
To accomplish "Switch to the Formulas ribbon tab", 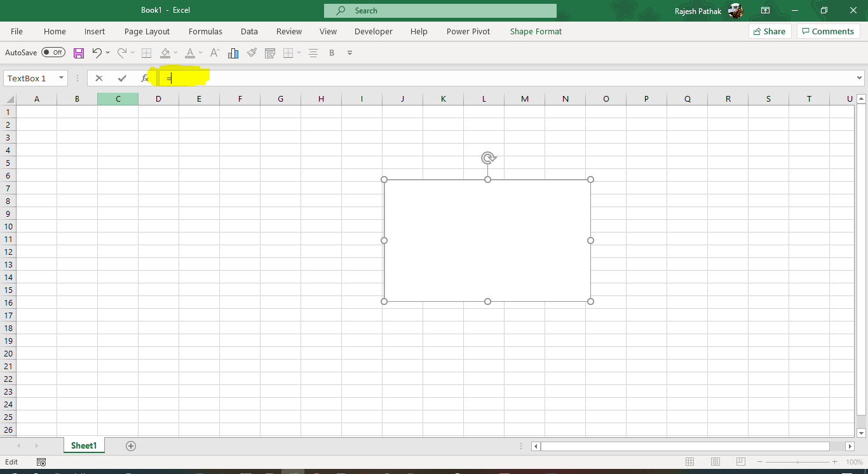I will (205, 31).
